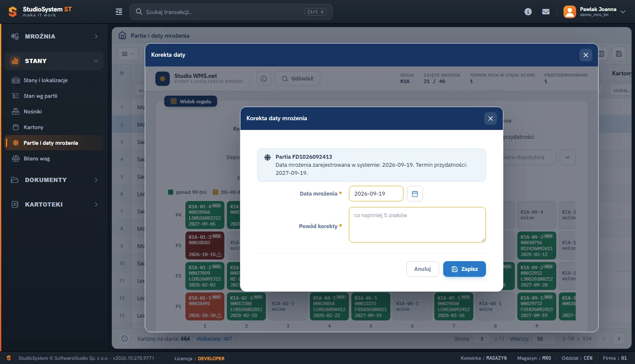Viewport: 635px width, 364px height.
Task: Open the date picker calendar icon
Action: (x=415, y=194)
